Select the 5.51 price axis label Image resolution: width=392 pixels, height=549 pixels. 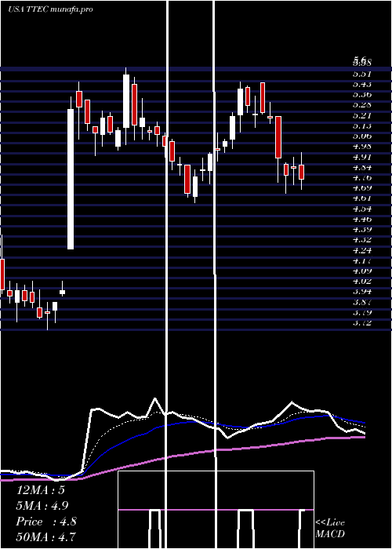(x=361, y=74)
